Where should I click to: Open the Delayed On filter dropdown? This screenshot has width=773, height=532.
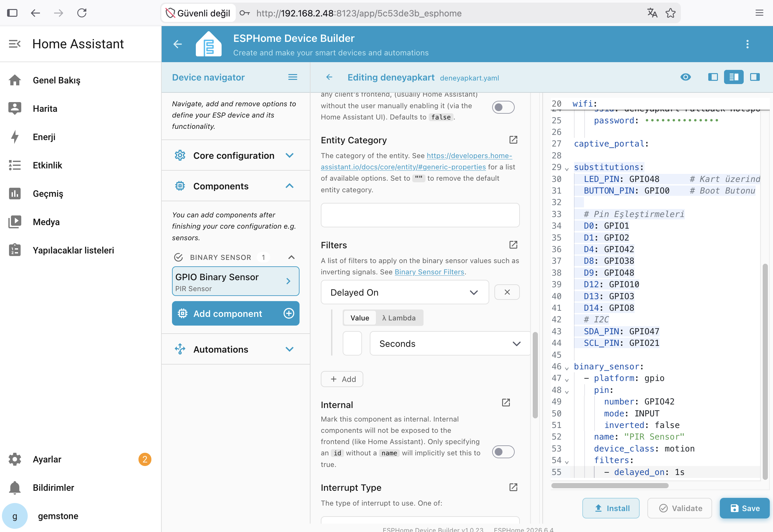[405, 292]
